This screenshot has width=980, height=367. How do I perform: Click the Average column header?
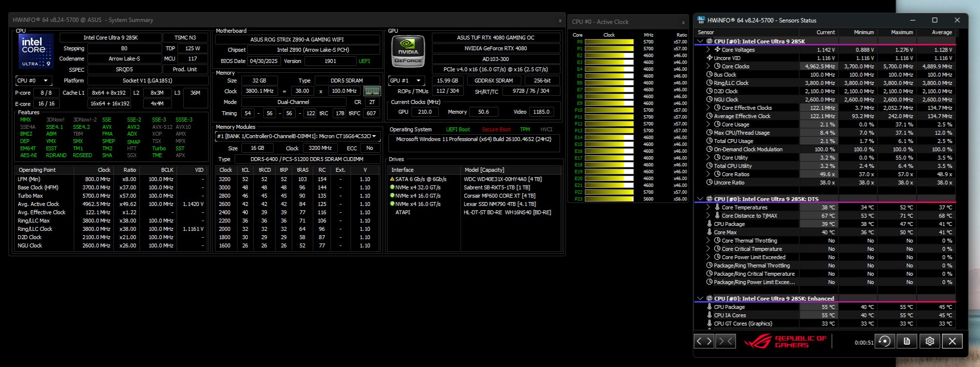click(x=941, y=32)
